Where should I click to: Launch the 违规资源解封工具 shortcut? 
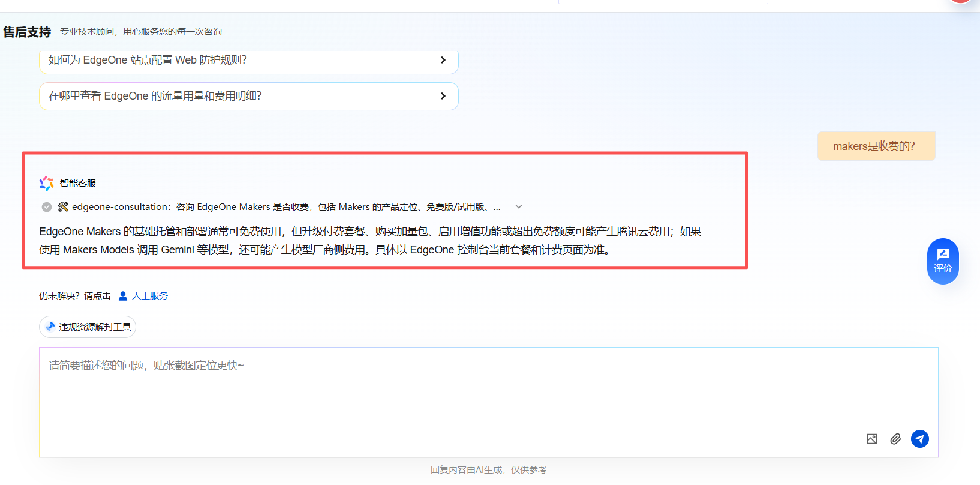(x=88, y=327)
